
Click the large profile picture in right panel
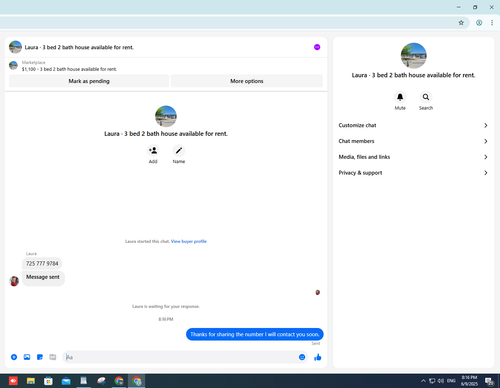413,55
